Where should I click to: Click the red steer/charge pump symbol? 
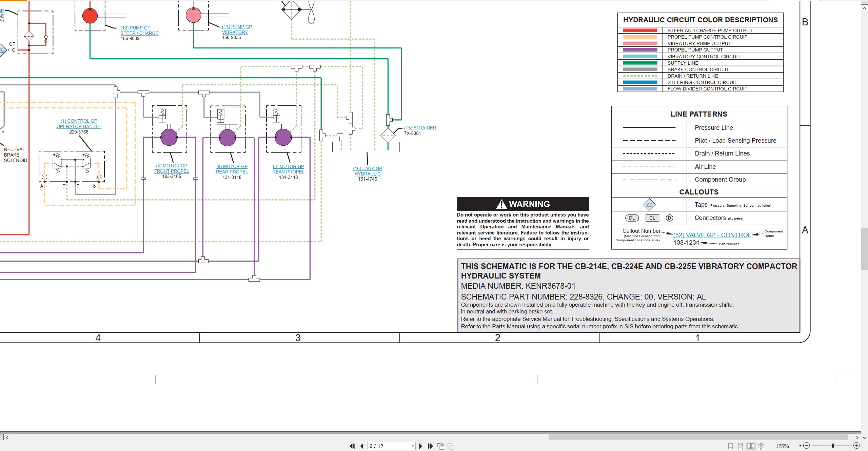[90, 16]
